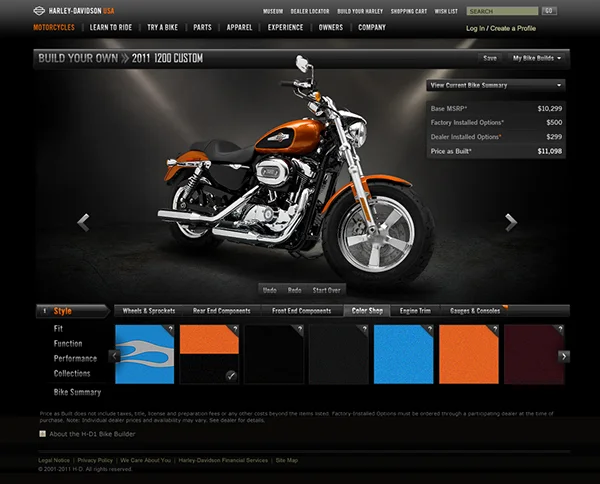Open the Front End Components tab
This screenshot has height=484, width=600.
[302, 311]
